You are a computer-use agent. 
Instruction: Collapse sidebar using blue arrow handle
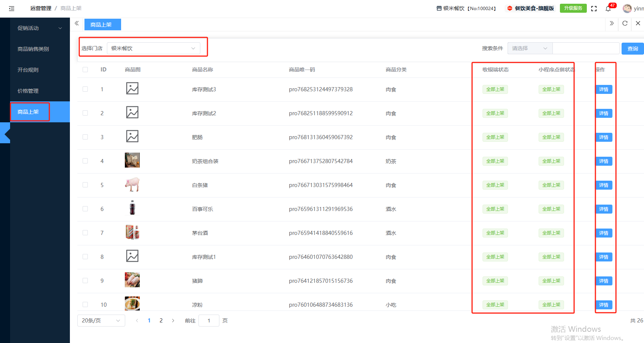click(x=6, y=133)
